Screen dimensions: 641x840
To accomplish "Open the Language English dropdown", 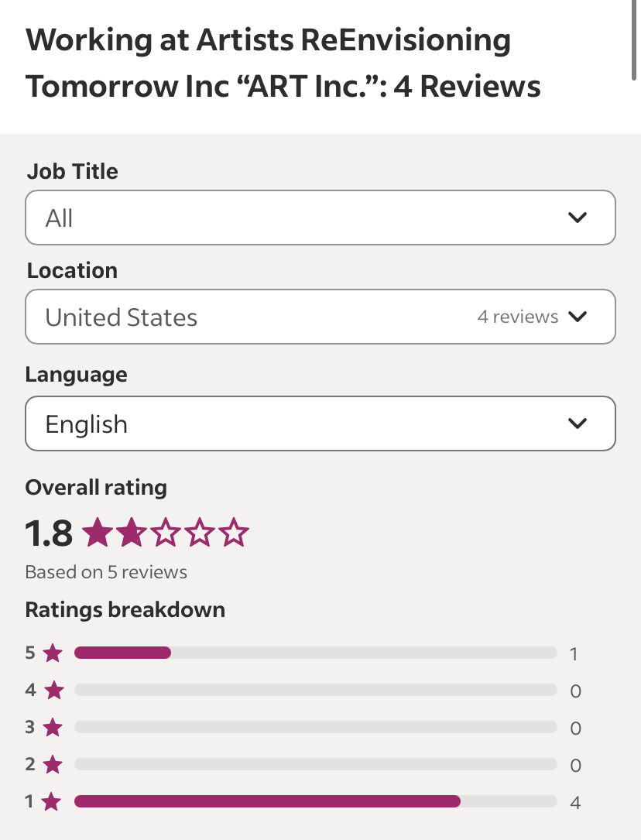I will click(x=320, y=423).
